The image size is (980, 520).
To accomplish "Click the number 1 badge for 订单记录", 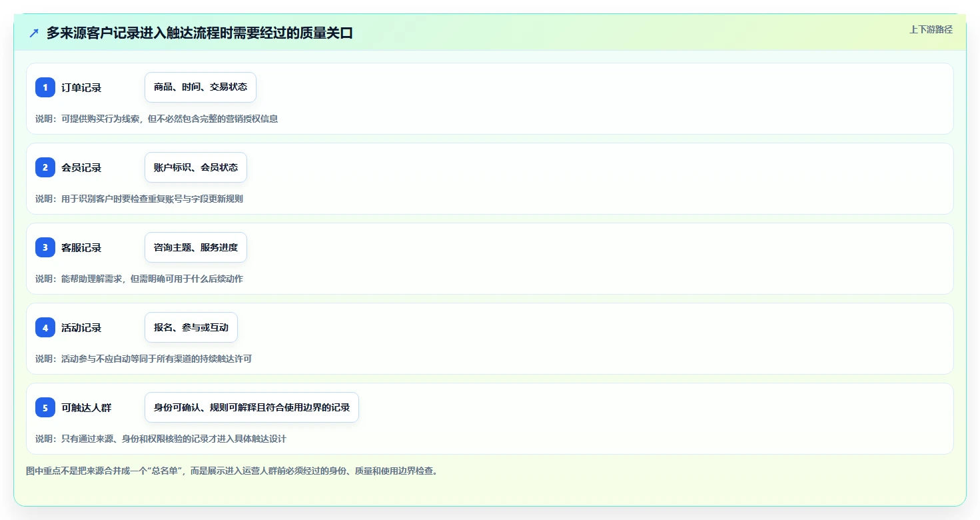I will coord(45,87).
